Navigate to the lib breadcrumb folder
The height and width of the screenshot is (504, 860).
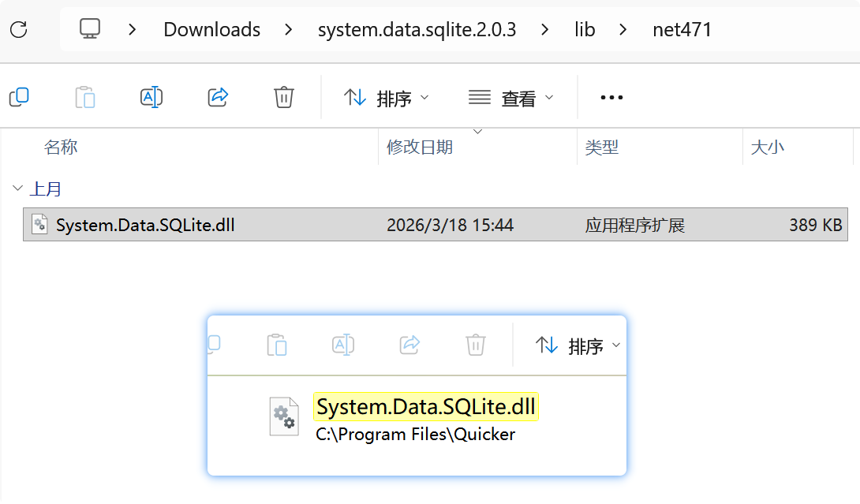tap(585, 30)
